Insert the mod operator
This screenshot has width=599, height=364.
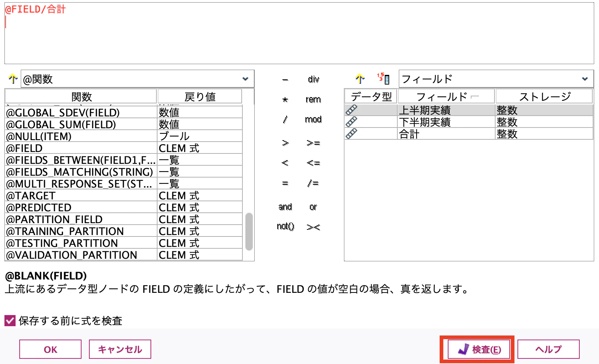313,119
